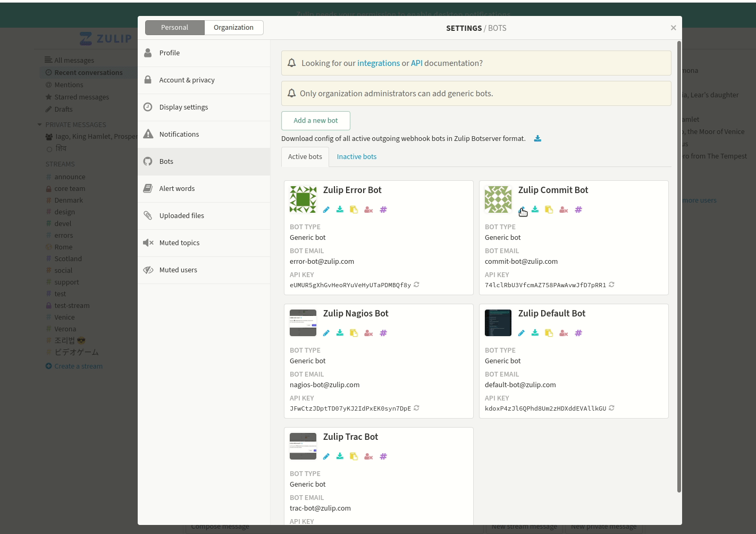Screen dimensions: 756x534
Task: Edit Zulip Trac Bot via pencil icon
Action: pos(326,456)
